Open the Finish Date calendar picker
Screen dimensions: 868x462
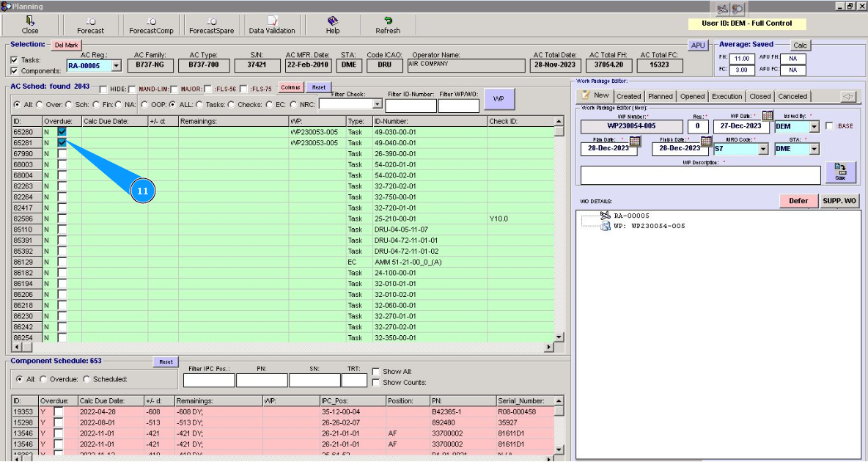[x=706, y=141]
